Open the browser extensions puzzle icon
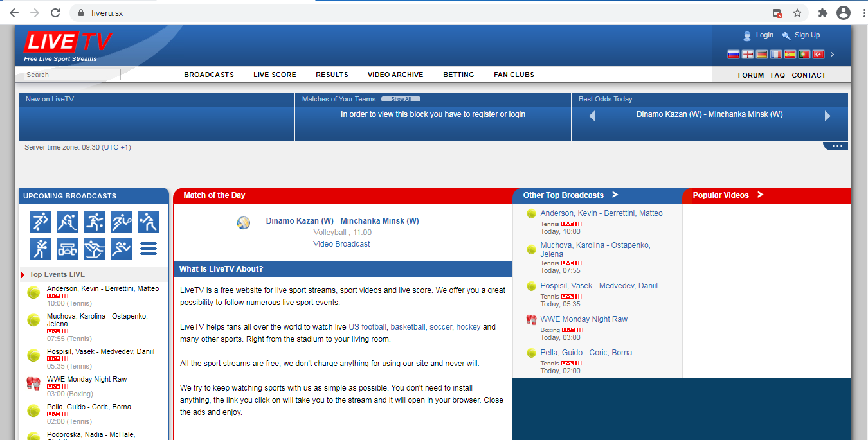Image resolution: width=868 pixels, height=440 pixels. point(822,13)
